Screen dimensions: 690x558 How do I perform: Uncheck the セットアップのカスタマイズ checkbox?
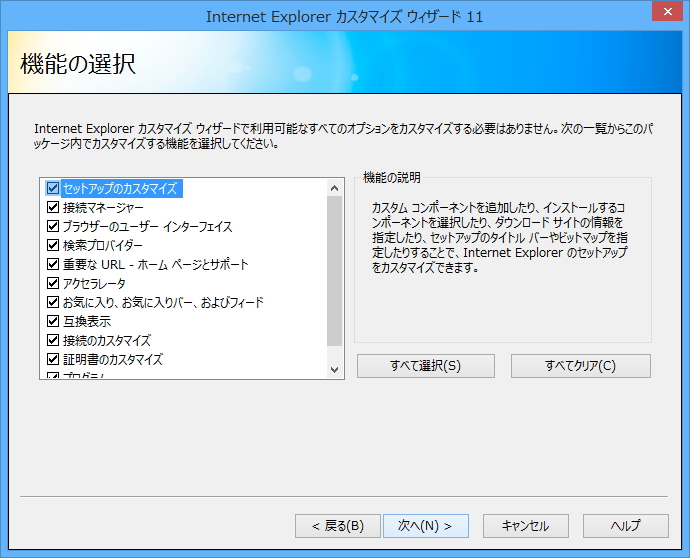(53, 188)
